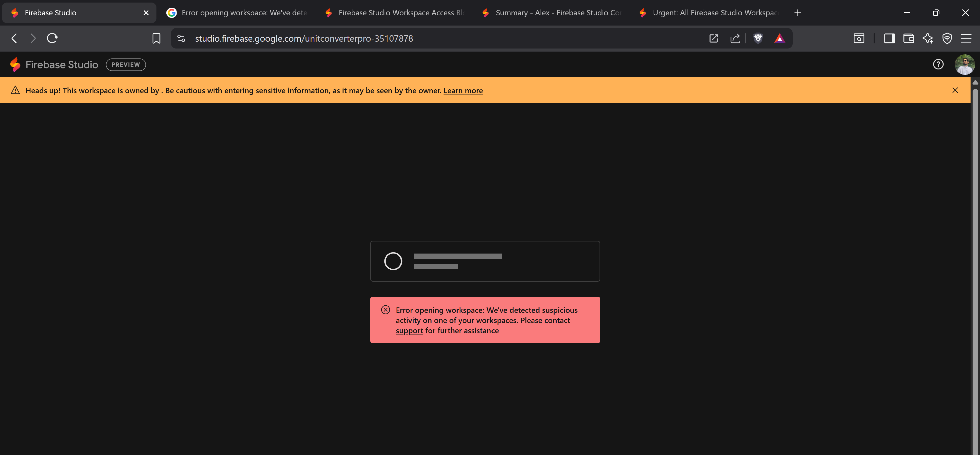Open Firebase Studio help question-mark icon
The width and height of the screenshot is (980, 455).
tap(938, 64)
